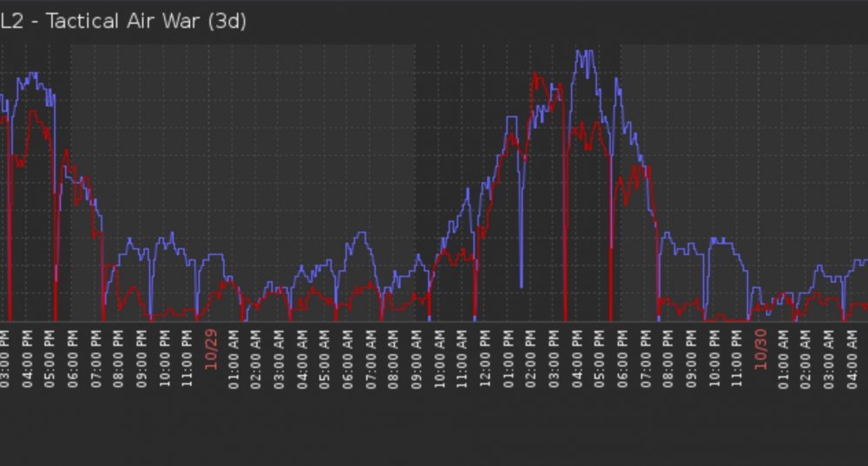Click the 12:00 PM time axis label
The image size is (868, 466).
click(x=485, y=359)
